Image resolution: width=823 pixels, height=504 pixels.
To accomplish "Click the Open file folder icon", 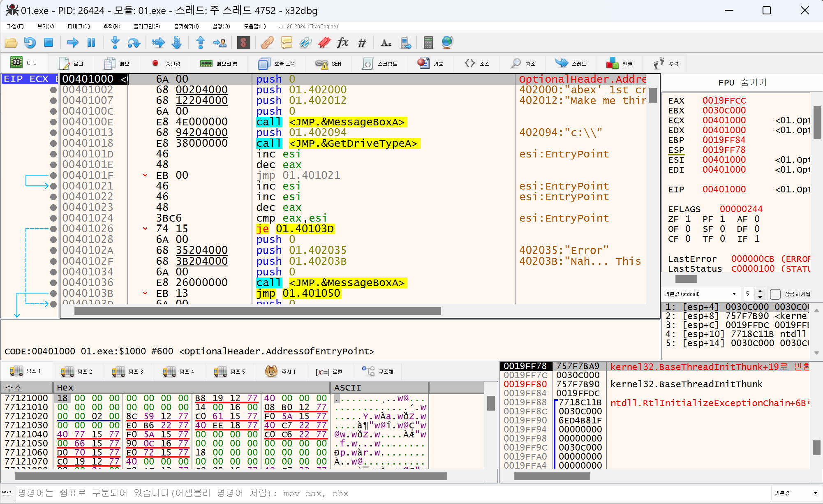I will [x=11, y=42].
